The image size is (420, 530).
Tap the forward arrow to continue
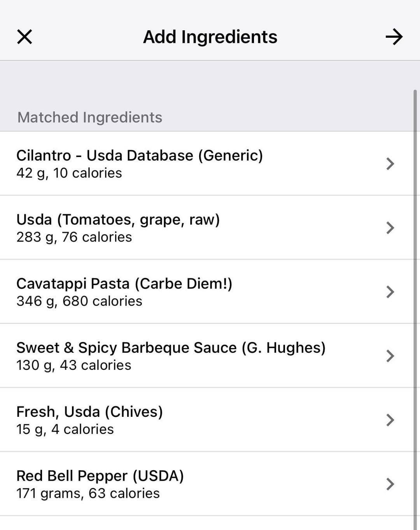coord(394,37)
